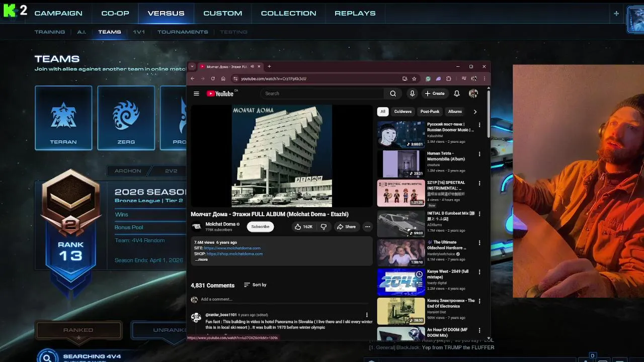Open options for comment by rattler_boss1101
The height and width of the screenshot is (362, 644).
(367, 315)
